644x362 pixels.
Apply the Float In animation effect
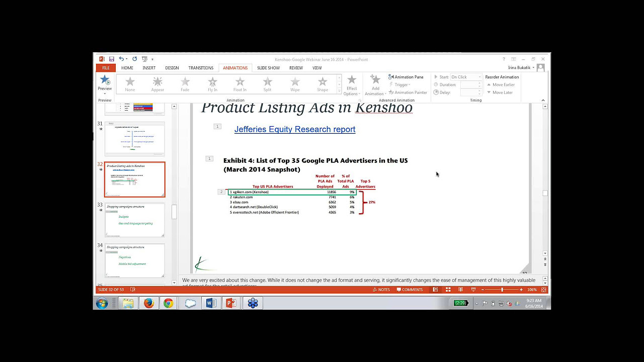[x=240, y=84]
